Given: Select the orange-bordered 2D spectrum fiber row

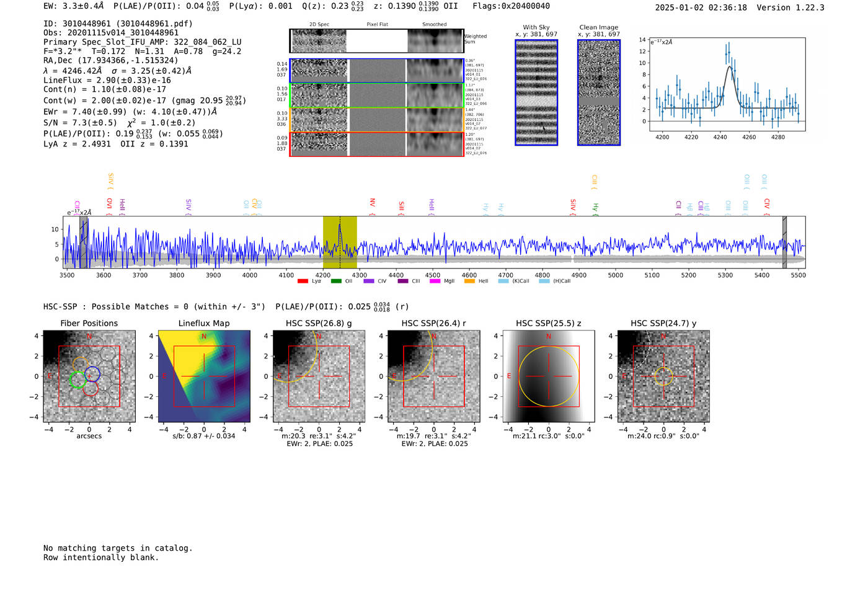Looking at the screenshot, I should [x=376, y=120].
